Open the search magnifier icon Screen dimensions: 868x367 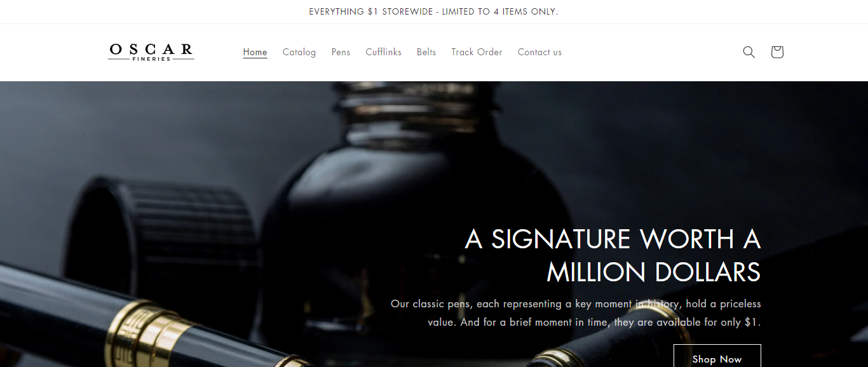click(x=749, y=52)
